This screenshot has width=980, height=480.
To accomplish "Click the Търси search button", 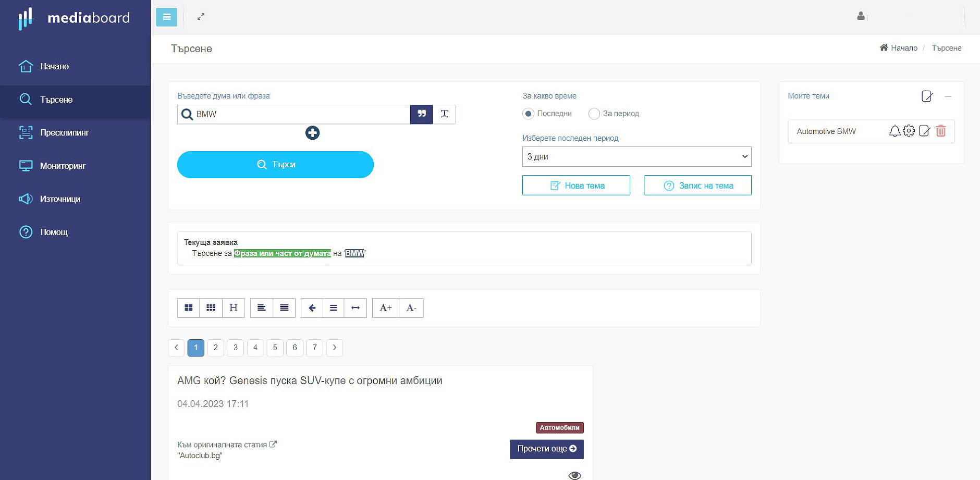I will pos(275,165).
